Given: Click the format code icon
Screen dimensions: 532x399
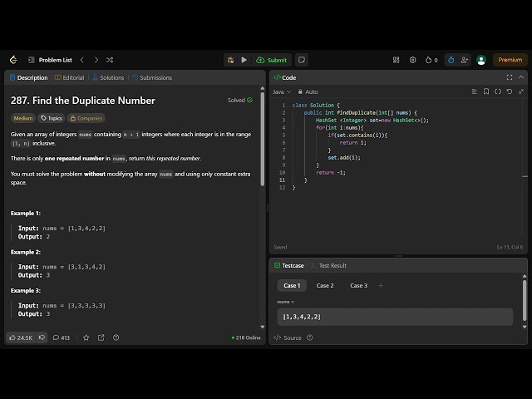Looking at the screenshot, I should (x=475, y=91).
